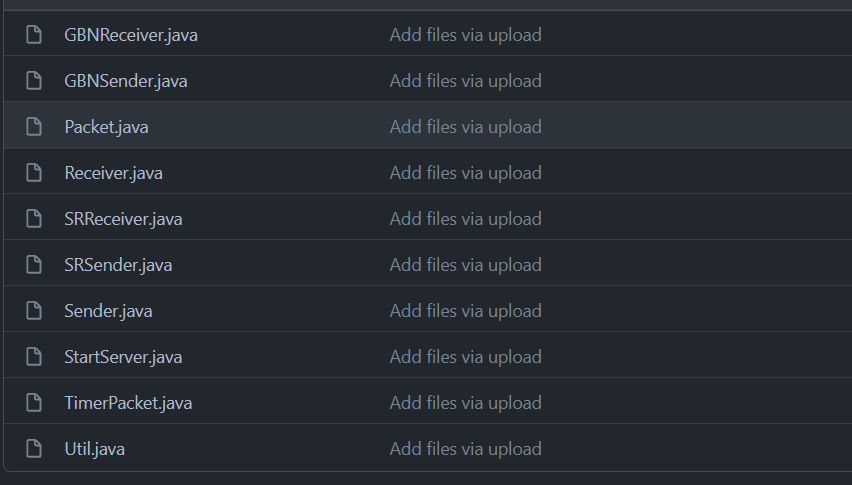852x485 pixels.
Task: Click the file icon beside SRSender.java
Action: [x=34, y=265]
